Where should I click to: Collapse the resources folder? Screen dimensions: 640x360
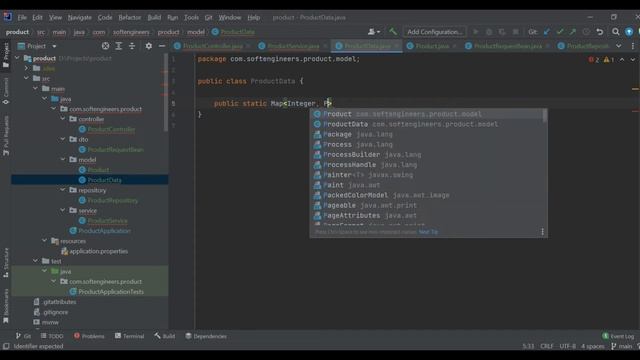click(44, 241)
